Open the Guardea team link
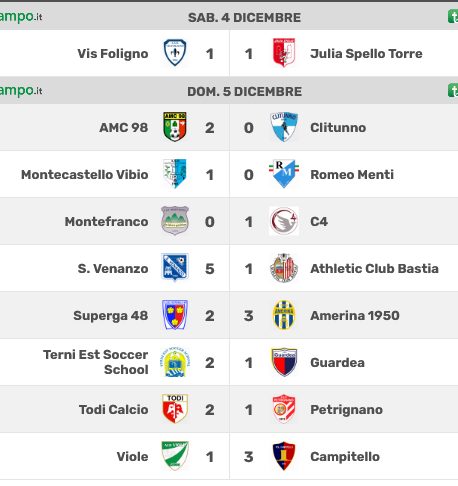Screen dimensions: 458x486 (x=337, y=362)
